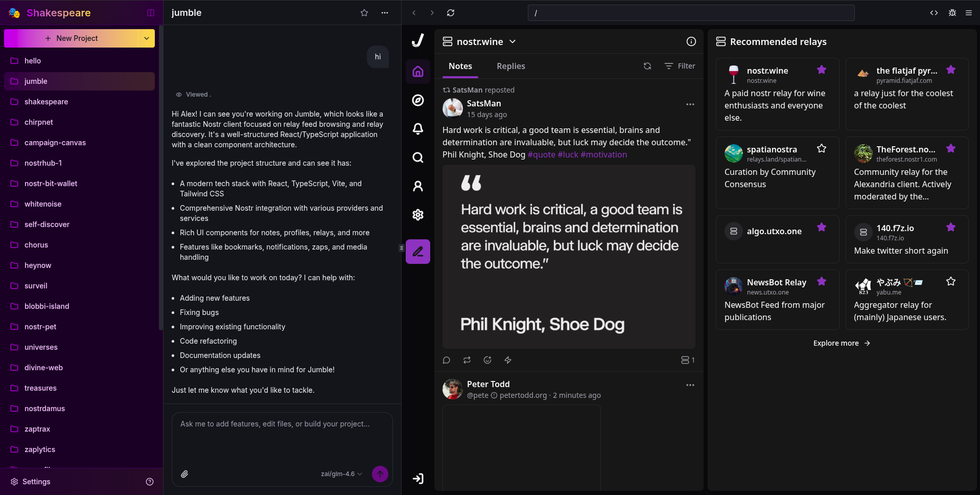
Task: Click the attach file paperclip icon
Action: (x=184, y=474)
